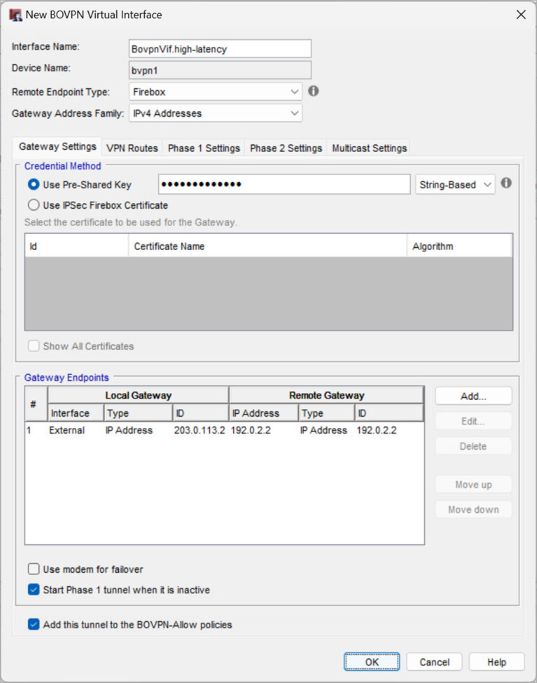Uncheck Add this tunnel to BOVPN-Allow policies

(34, 625)
